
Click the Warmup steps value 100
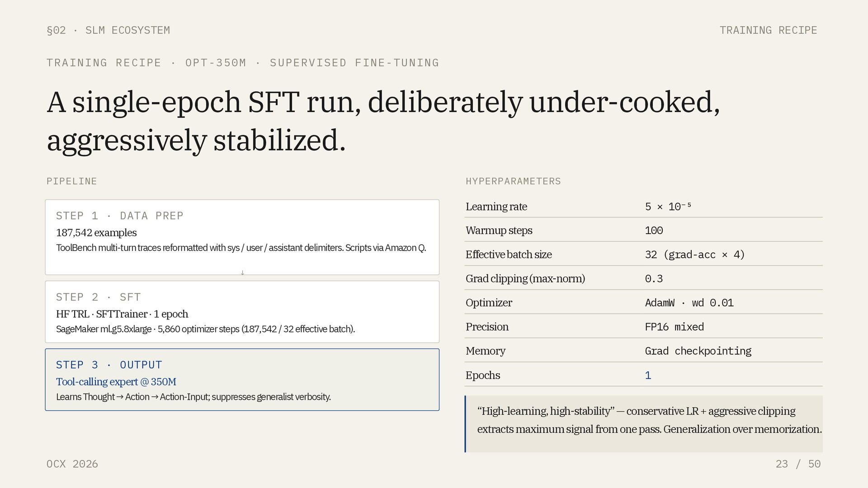coord(653,231)
